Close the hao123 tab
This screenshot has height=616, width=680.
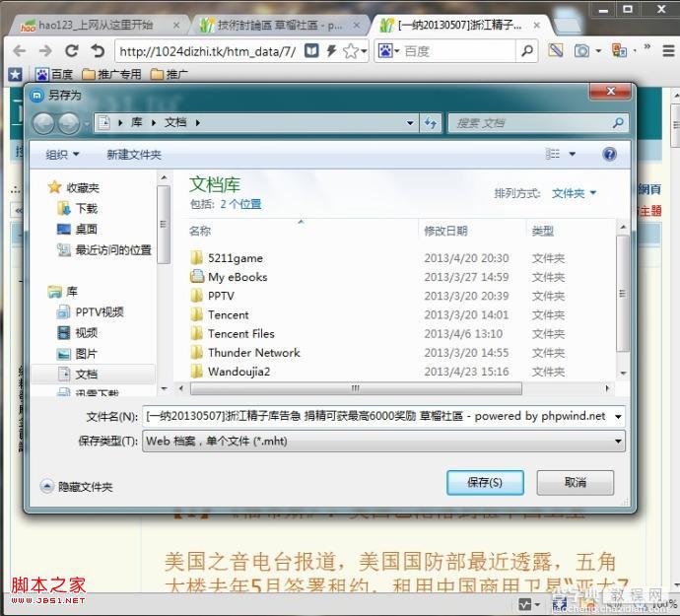pos(176,26)
